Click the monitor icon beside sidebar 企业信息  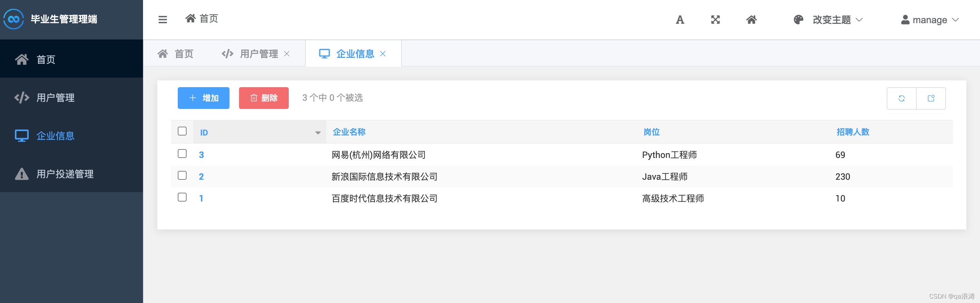(22, 136)
